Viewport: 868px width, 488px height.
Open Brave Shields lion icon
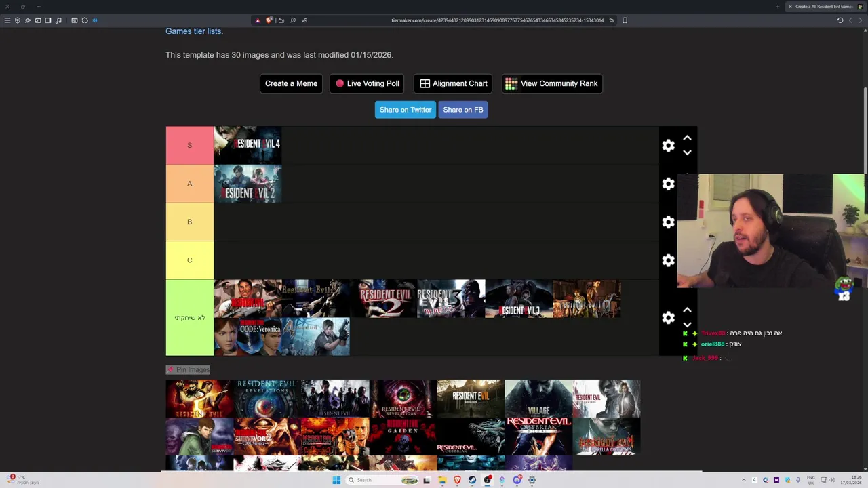point(269,20)
